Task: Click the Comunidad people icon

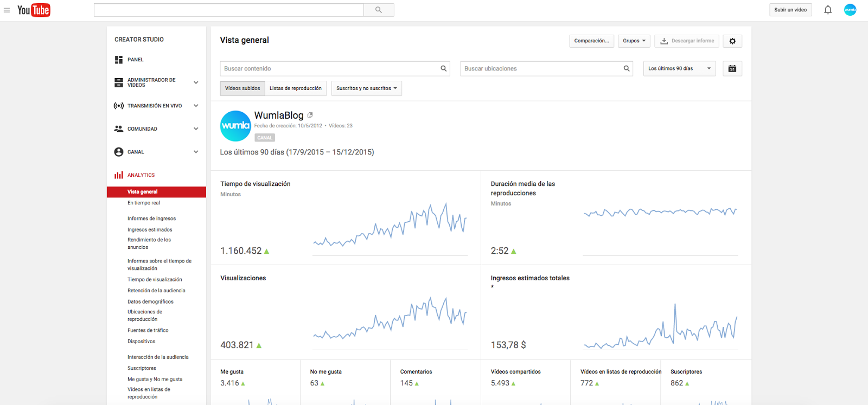Action: point(119,129)
